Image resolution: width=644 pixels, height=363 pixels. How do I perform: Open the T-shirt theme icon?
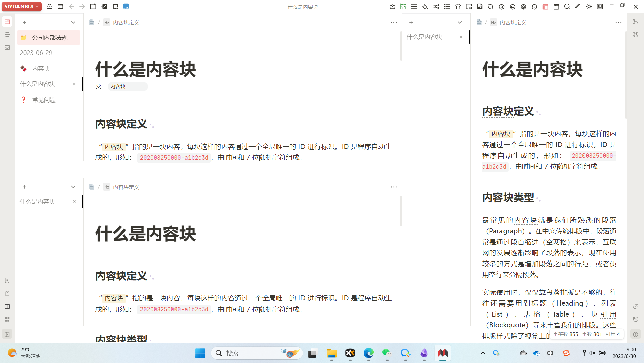coord(458,7)
